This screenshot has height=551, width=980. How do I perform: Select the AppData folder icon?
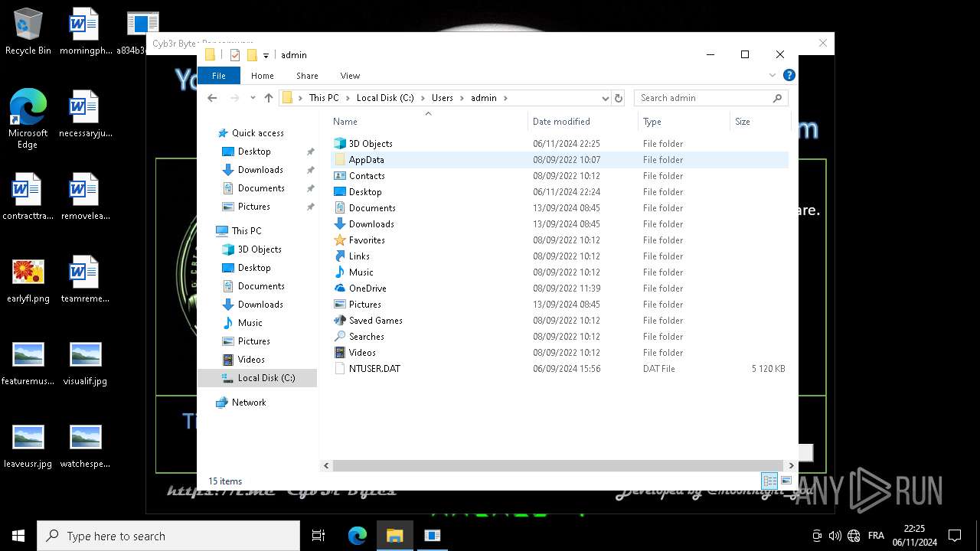(x=340, y=160)
